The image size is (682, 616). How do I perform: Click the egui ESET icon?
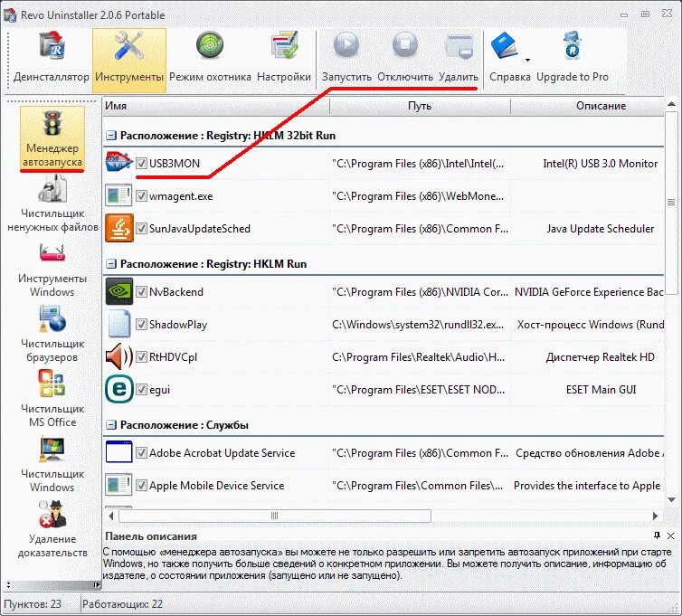pyautogui.click(x=118, y=389)
